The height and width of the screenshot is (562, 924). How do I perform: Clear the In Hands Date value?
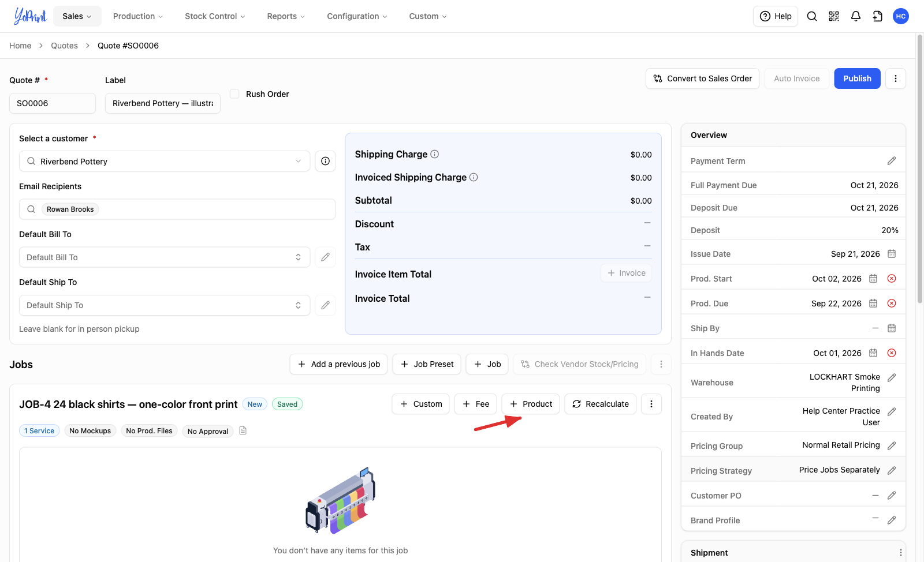point(892,353)
